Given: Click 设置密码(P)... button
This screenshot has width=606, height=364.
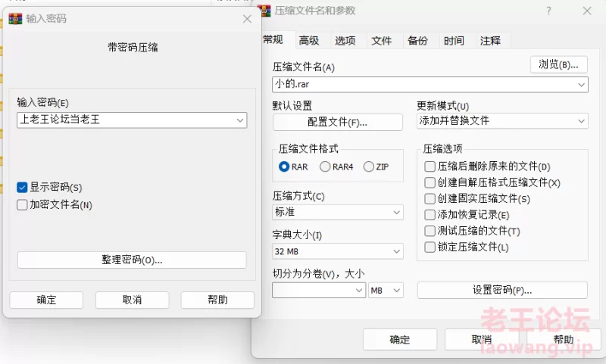Looking at the screenshot, I should click(x=502, y=291).
